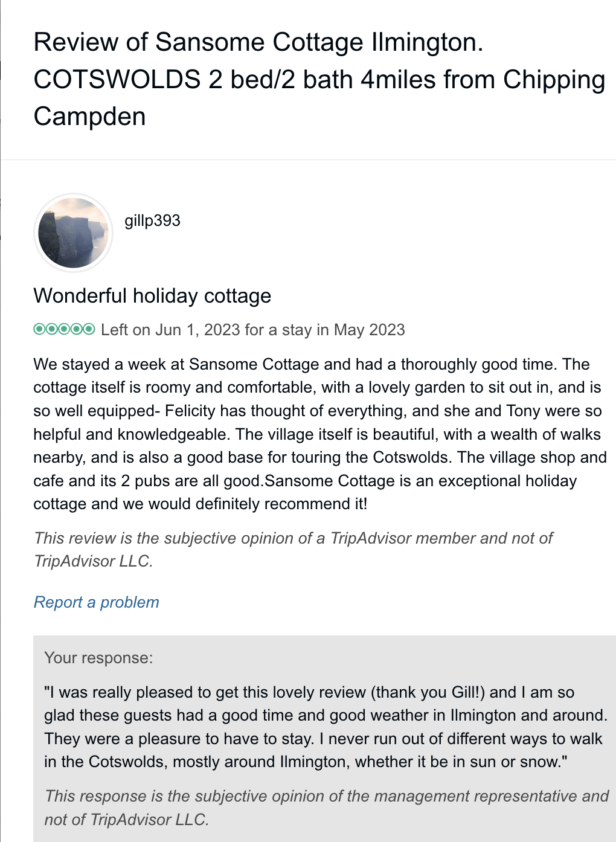
Task: Click the TripAdvisor member opinion disclaimer
Action: point(293,550)
